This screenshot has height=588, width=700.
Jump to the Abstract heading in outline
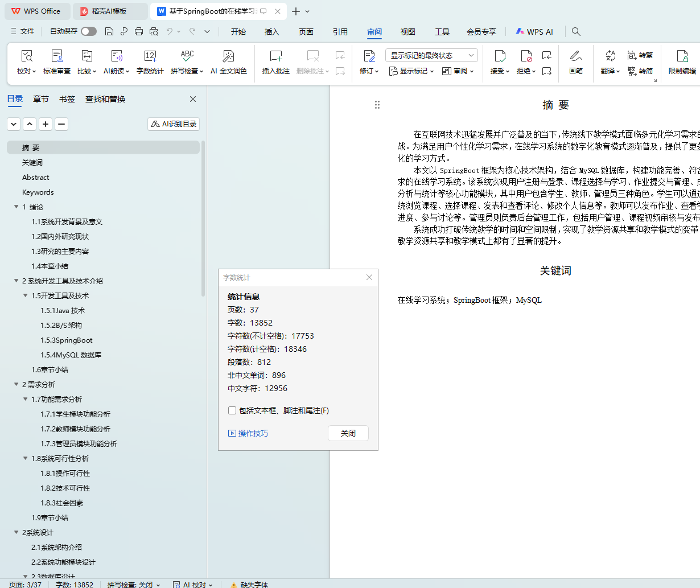coord(36,177)
